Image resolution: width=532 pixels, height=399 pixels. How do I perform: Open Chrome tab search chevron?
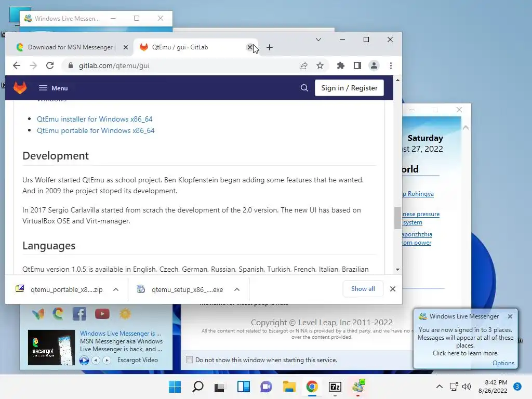318,39
